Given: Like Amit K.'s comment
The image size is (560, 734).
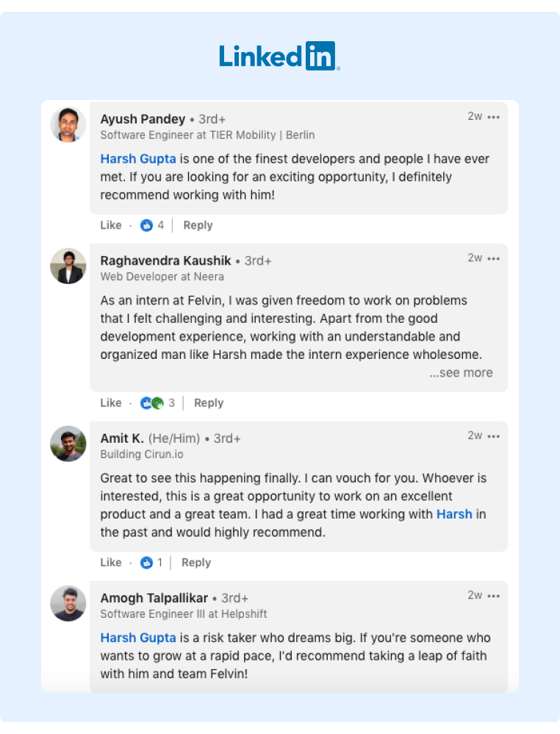Looking at the screenshot, I should pos(111,563).
